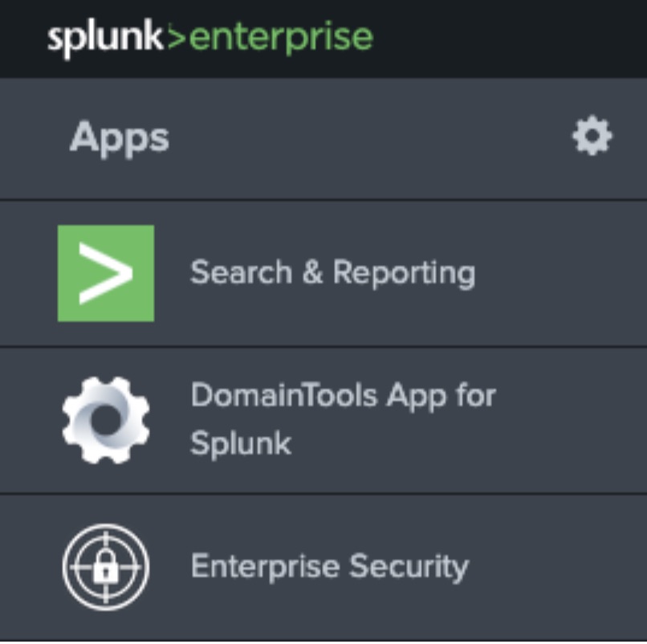Open the Apps settings gear icon
Image resolution: width=647 pixels, height=644 pixels.
[x=592, y=136]
